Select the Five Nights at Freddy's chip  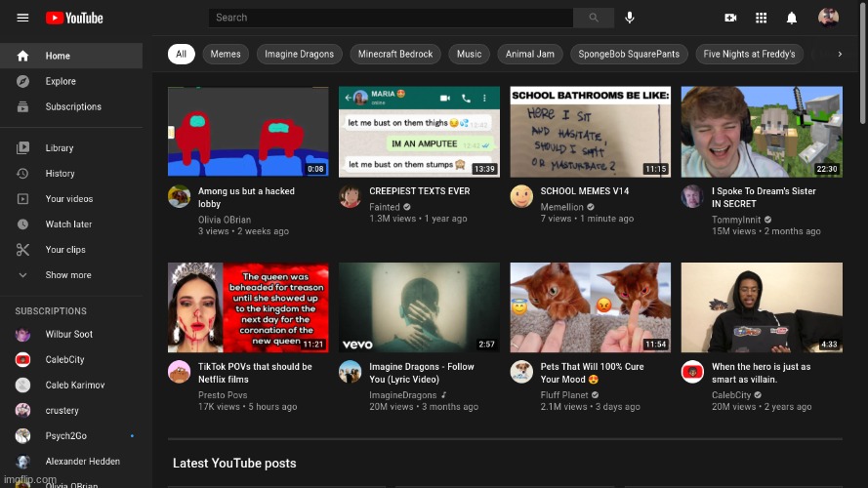click(x=749, y=54)
